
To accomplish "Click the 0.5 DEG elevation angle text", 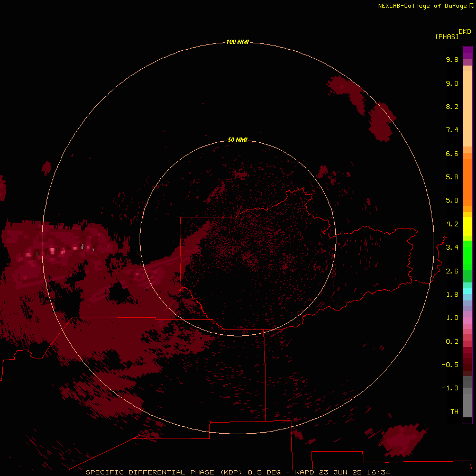I will [265, 472].
